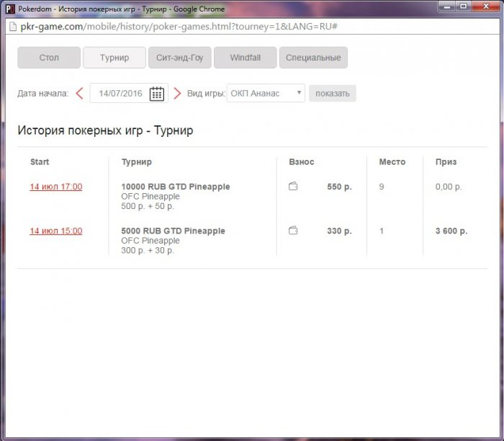
Task: Select the Турнир tab
Action: coord(114,58)
